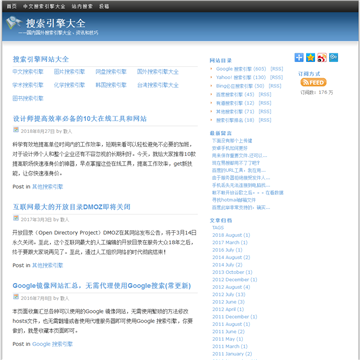360x360 pixels.
Task: Open the 化学搜索引擎 category link
Action: pyautogui.click(x=69, y=85)
